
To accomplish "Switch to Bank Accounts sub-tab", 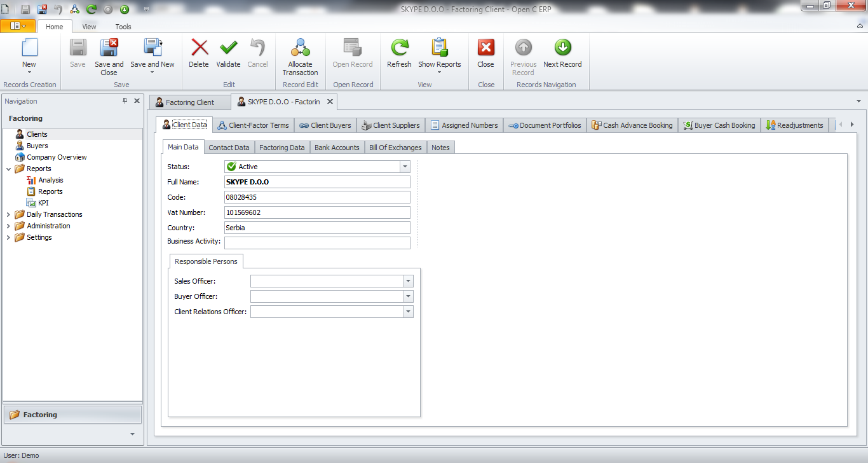I will click(x=337, y=148).
